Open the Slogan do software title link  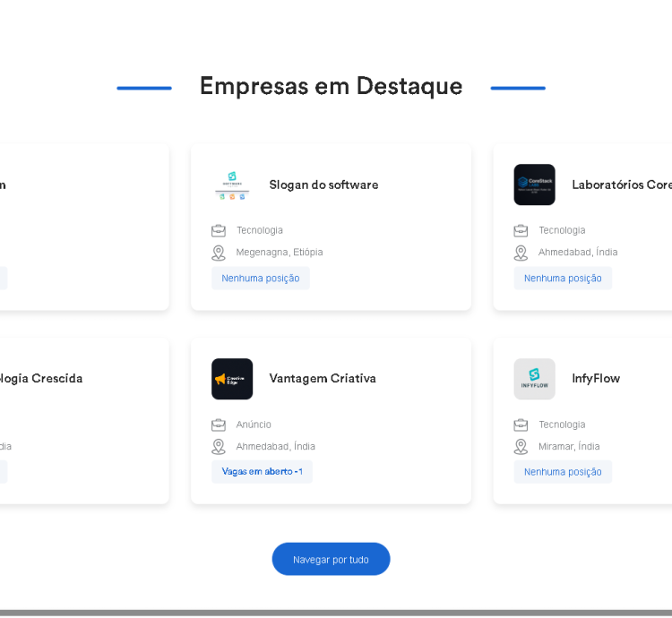(323, 185)
